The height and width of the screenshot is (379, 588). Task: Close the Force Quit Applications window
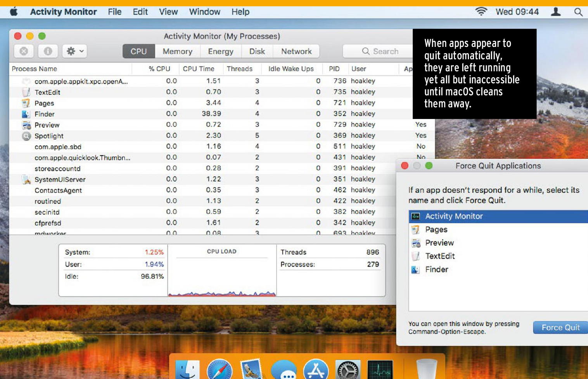(x=405, y=166)
